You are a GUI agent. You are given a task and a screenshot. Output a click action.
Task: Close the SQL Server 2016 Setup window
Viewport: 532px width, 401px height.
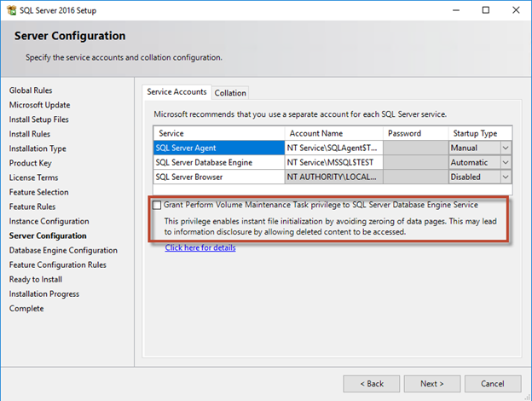[x=512, y=10]
